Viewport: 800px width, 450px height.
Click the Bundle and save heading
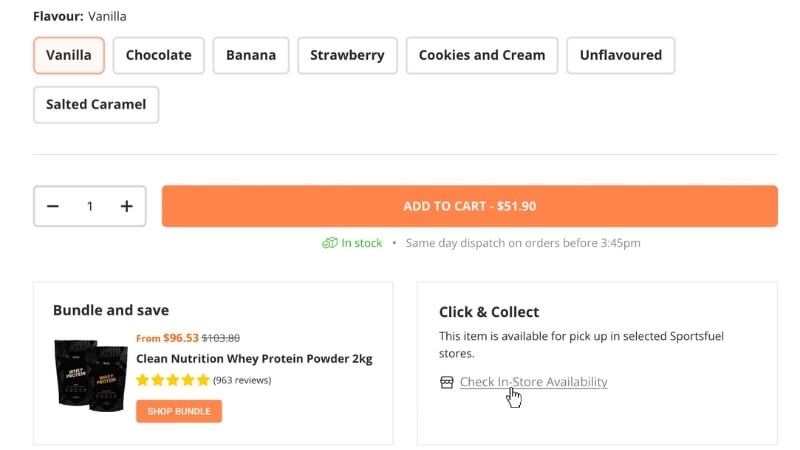[111, 310]
